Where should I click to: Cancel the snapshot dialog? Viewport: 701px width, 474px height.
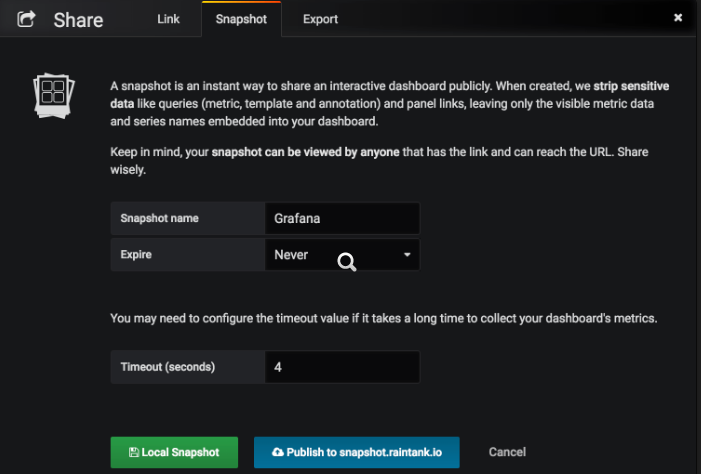click(x=507, y=452)
